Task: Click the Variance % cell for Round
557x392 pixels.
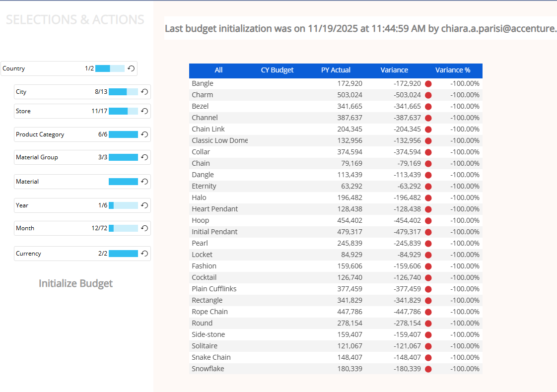Action: [x=465, y=323]
